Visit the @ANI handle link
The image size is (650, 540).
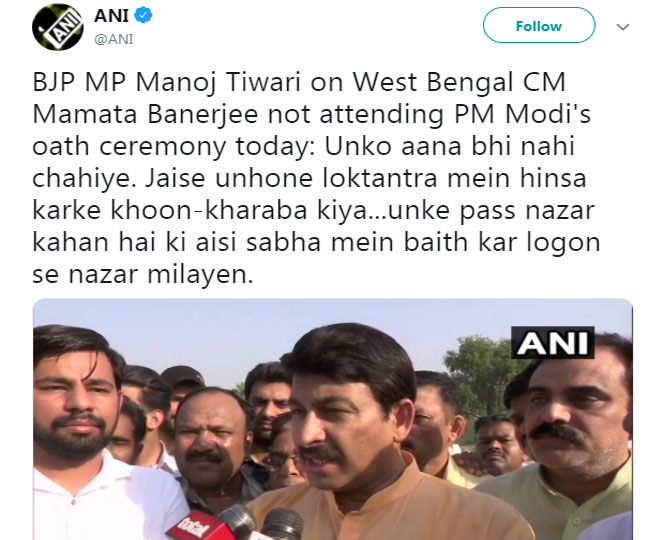[114, 39]
